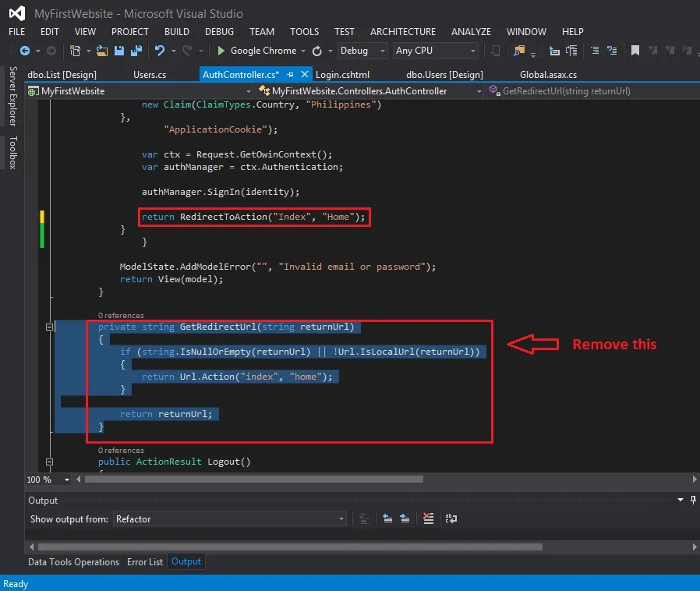
Task: Open the undo history dropdown arrow
Action: [173, 51]
